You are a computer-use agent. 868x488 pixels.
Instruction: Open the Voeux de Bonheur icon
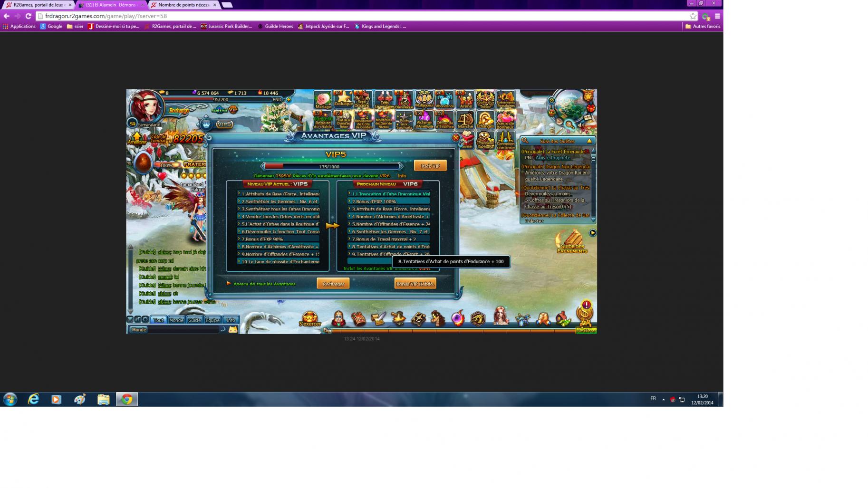click(x=505, y=120)
